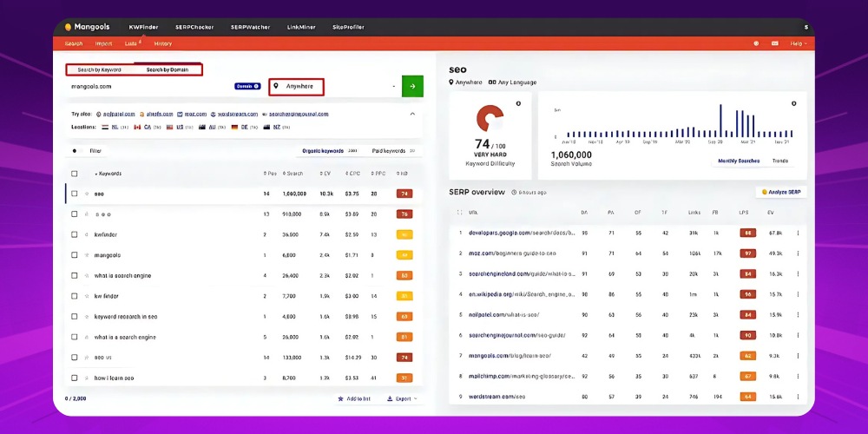
Task: Star the 'mangools' keyword row
Action: [x=87, y=255]
